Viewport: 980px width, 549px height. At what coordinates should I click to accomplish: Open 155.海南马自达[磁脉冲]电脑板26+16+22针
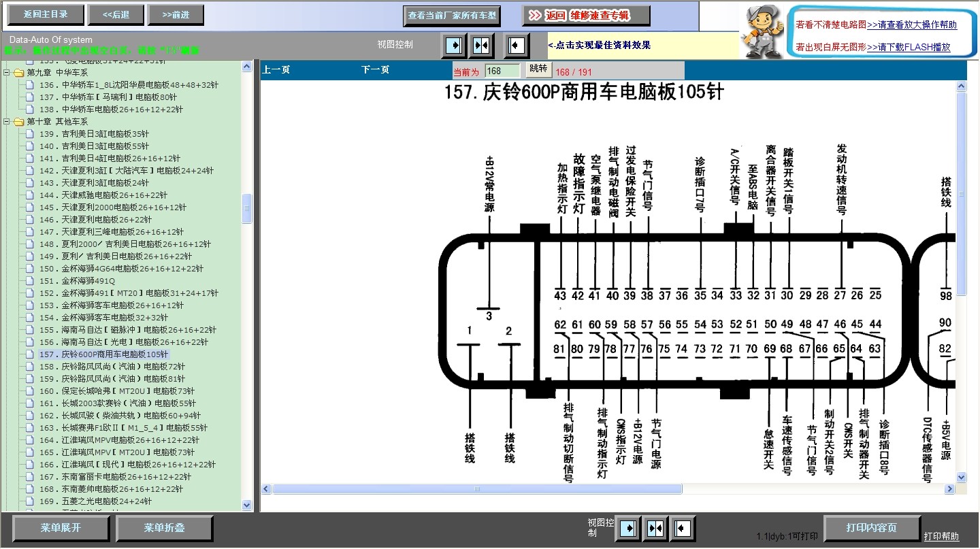pos(127,330)
